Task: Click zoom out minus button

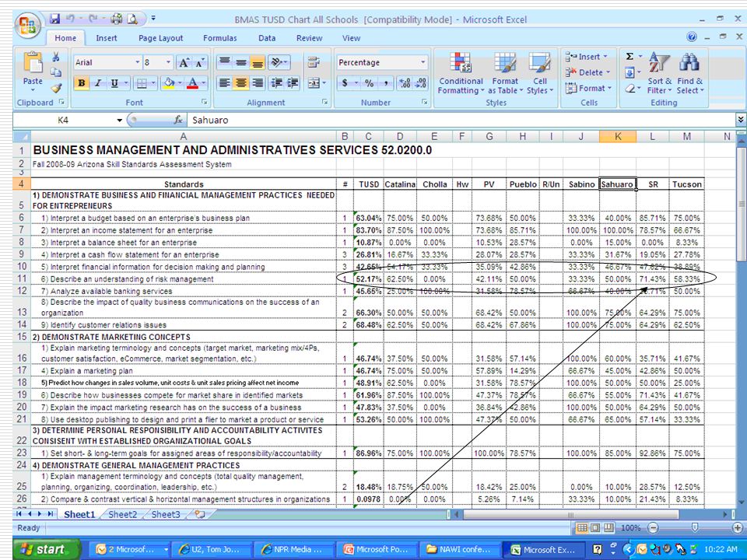Action: (653, 527)
